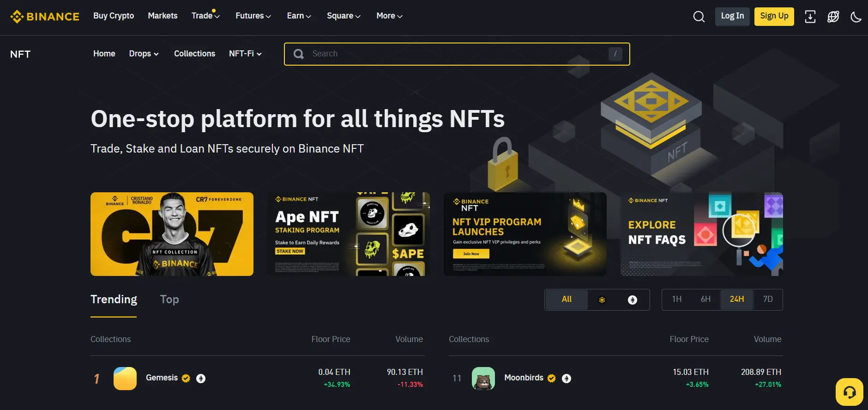Click the slash shortcut key hint
Viewport: 868px width, 410px height.
(615, 54)
